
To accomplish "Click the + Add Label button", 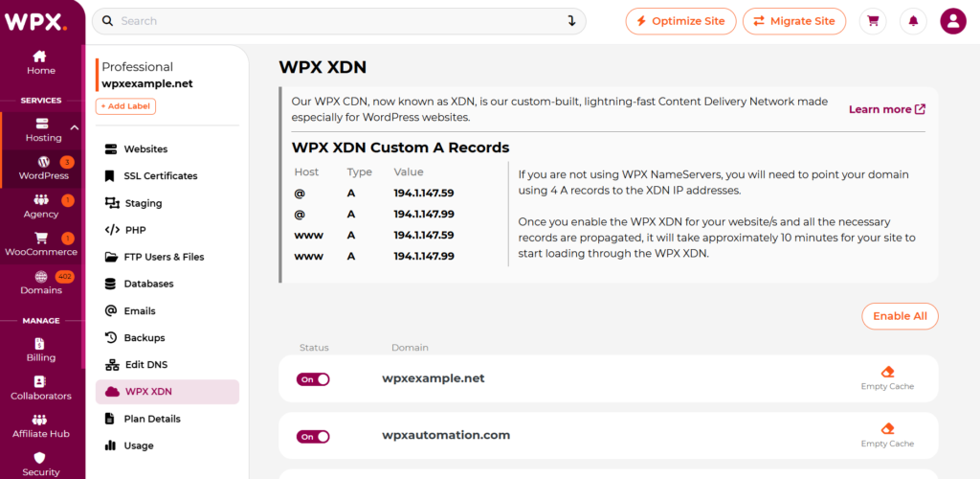I will pos(125,106).
